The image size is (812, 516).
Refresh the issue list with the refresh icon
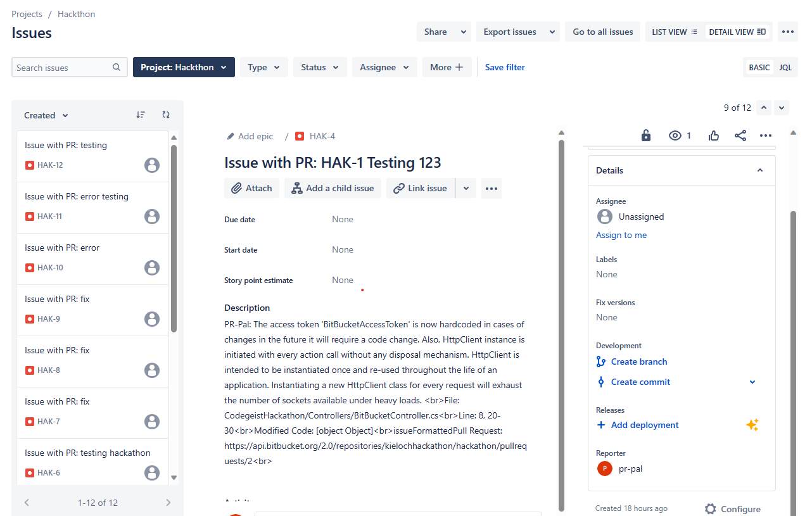(x=166, y=115)
